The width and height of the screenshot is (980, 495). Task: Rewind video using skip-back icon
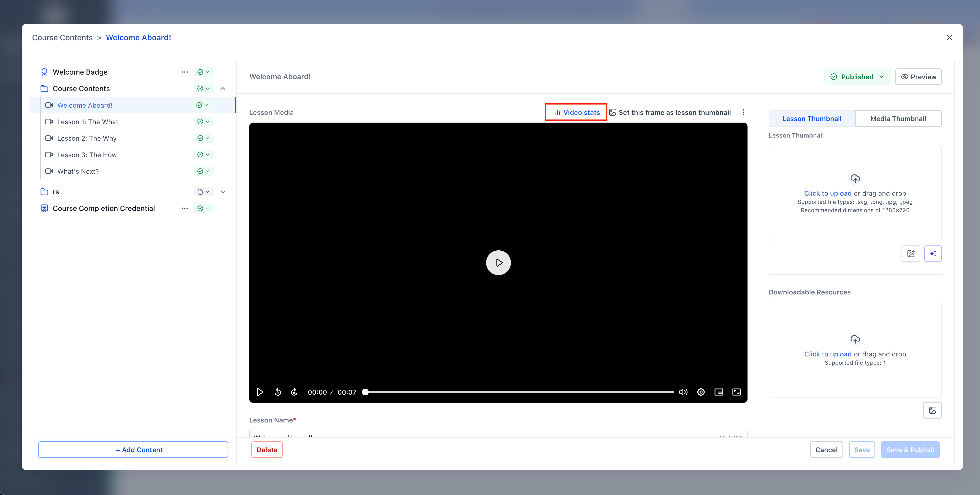(x=278, y=392)
